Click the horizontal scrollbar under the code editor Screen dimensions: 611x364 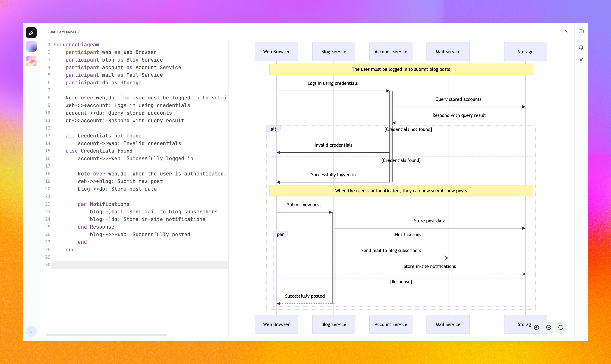pyautogui.click(x=106, y=335)
